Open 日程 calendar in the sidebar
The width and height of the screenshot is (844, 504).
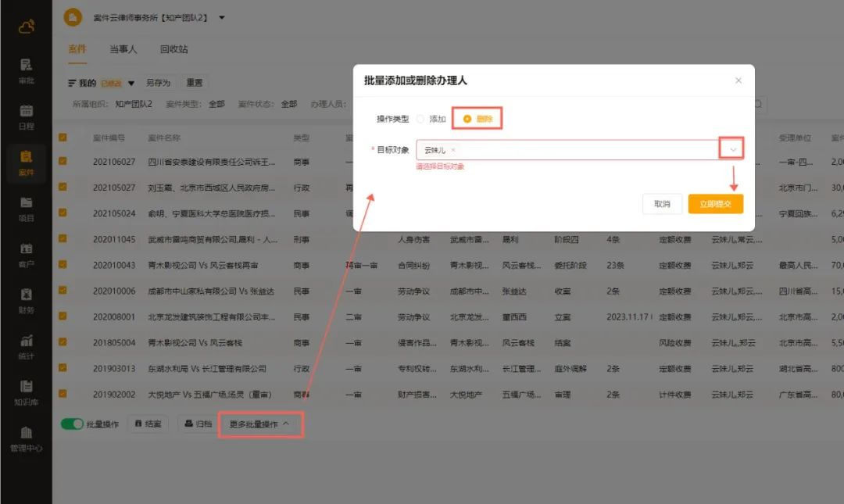pos(26,116)
